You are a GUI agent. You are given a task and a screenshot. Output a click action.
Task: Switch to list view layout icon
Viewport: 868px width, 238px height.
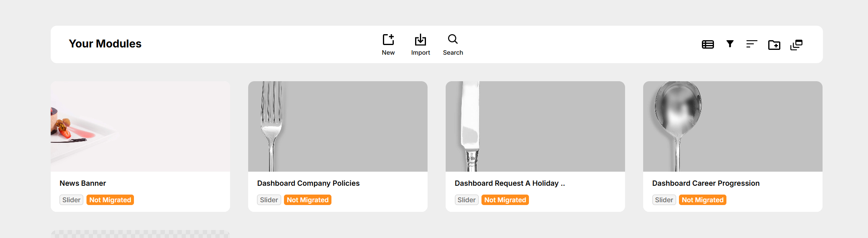[708, 44]
